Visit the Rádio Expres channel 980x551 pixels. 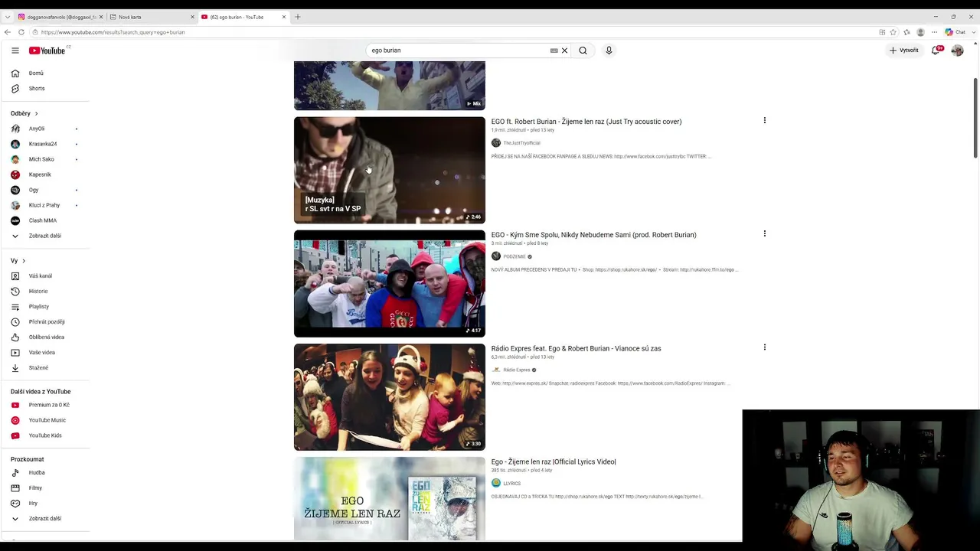coord(517,370)
